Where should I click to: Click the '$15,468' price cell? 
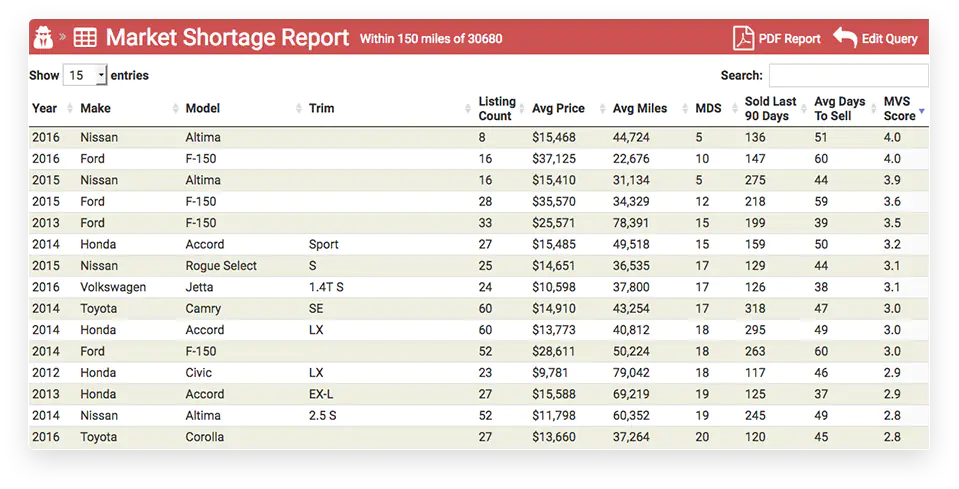[x=554, y=138]
